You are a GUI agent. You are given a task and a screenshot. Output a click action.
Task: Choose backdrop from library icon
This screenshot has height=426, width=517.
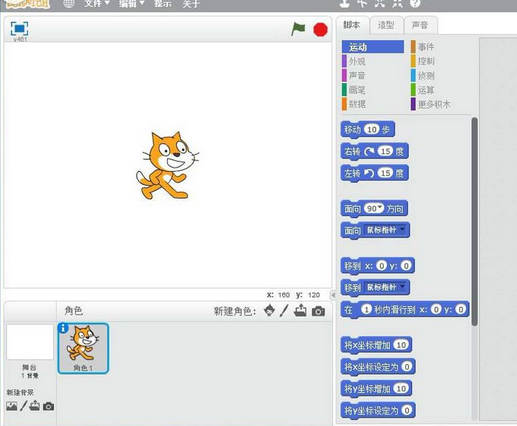click(11, 406)
